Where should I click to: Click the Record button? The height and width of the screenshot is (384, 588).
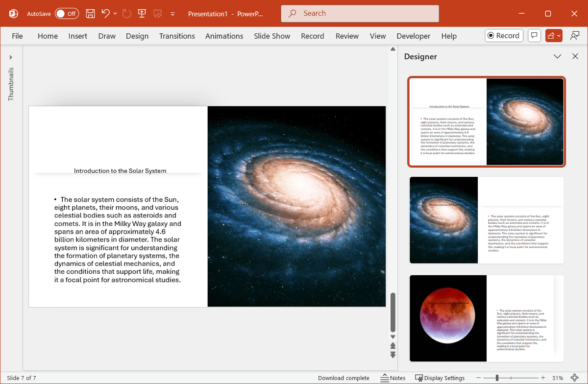tap(504, 36)
